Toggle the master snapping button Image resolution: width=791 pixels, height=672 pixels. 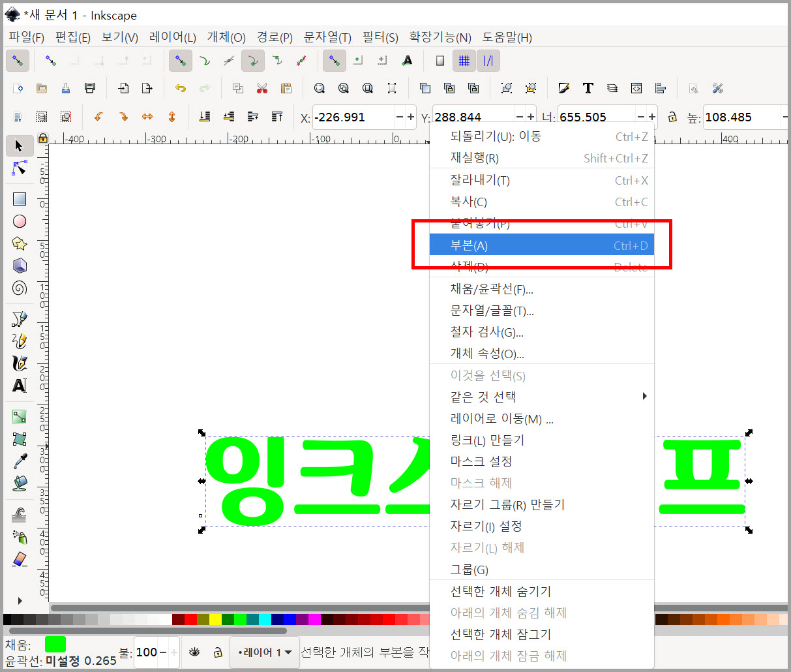coord(18,61)
